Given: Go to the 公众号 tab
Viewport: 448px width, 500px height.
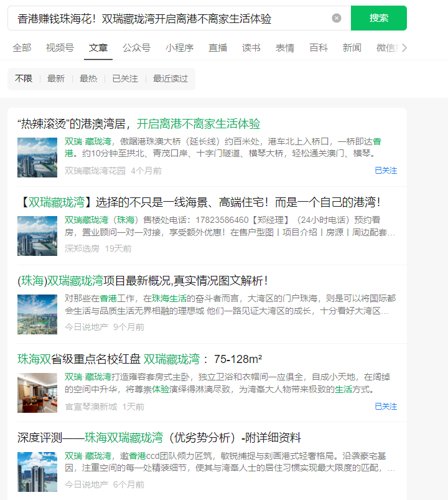Looking at the screenshot, I should click(136, 48).
